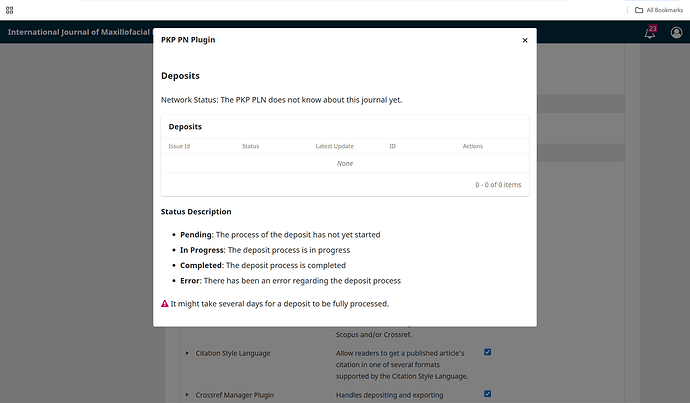
Task: Click the notification count badge
Action: 654,28
